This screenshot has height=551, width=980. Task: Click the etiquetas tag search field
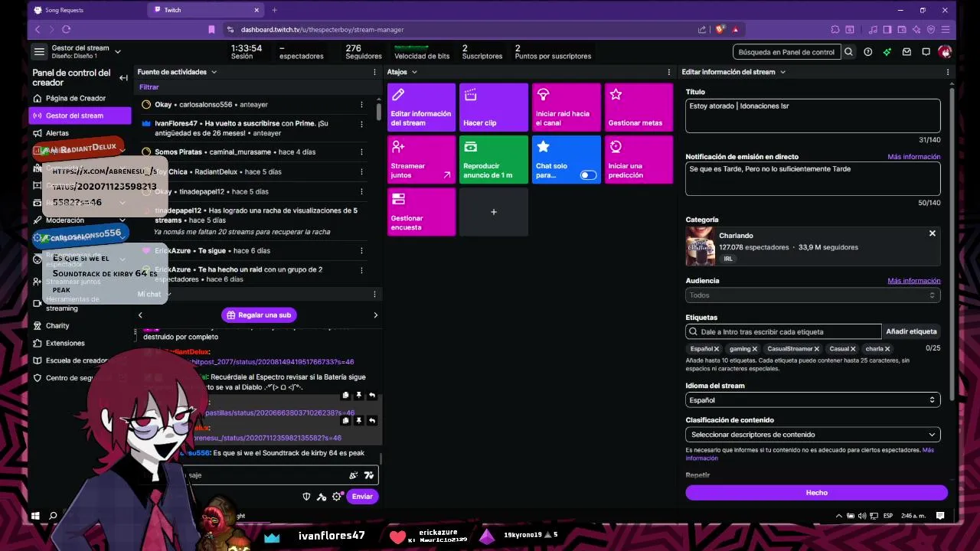pos(783,332)
